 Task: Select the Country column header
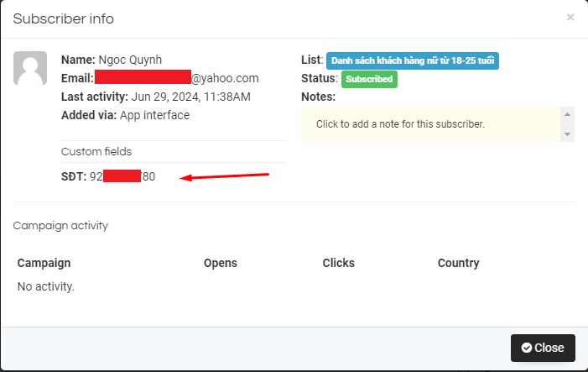pyautogui.click(x=458, y=263)
